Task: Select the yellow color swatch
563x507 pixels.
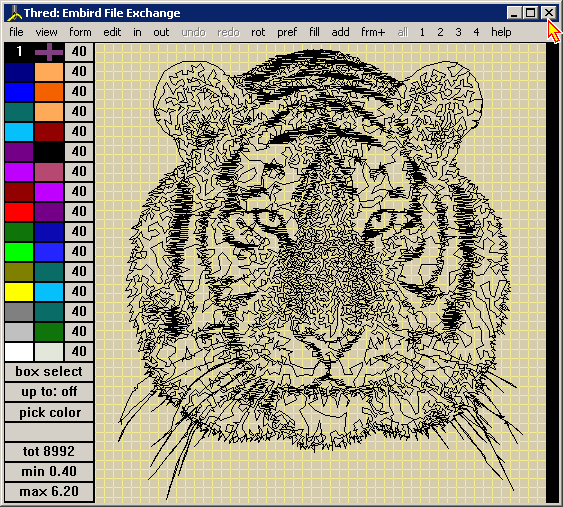Action: [19, 292]
